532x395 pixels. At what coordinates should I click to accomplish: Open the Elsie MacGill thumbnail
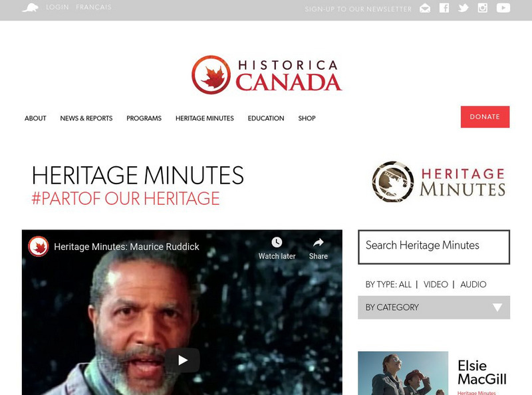[403, 373]
